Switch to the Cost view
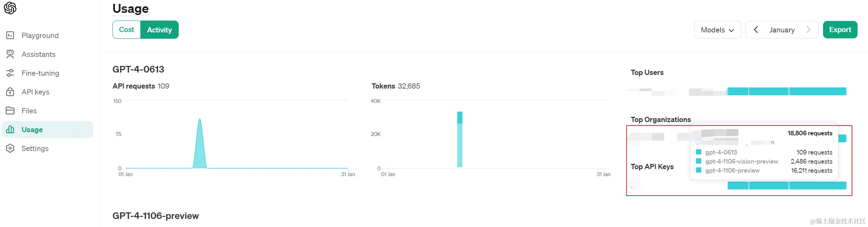Viewport: 868px width, 227px height. coord(126,30)
